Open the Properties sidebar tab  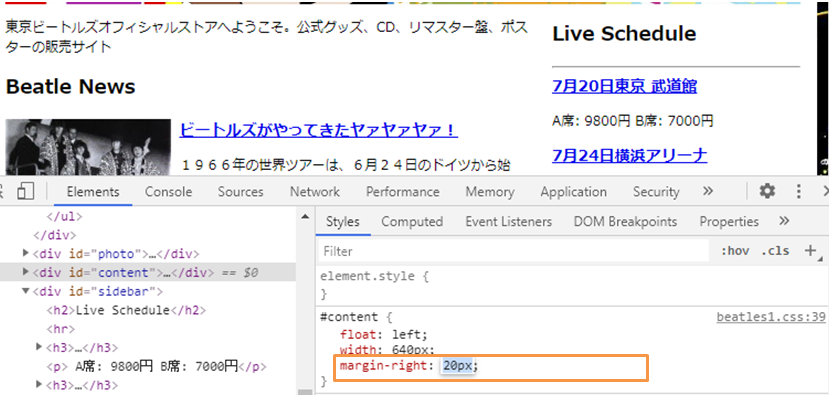click(729, 221)
